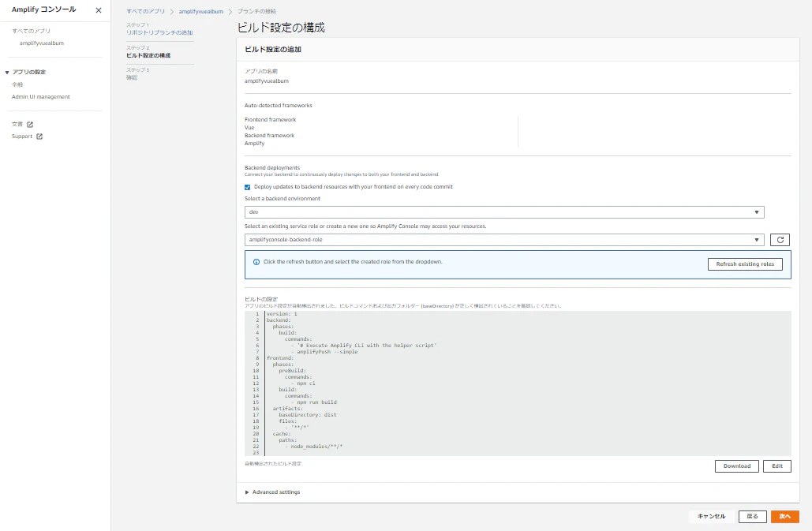Click inside the build settings YAML editor
The width and height of the screenshot is (812, 531).
(x=518, y=383)
